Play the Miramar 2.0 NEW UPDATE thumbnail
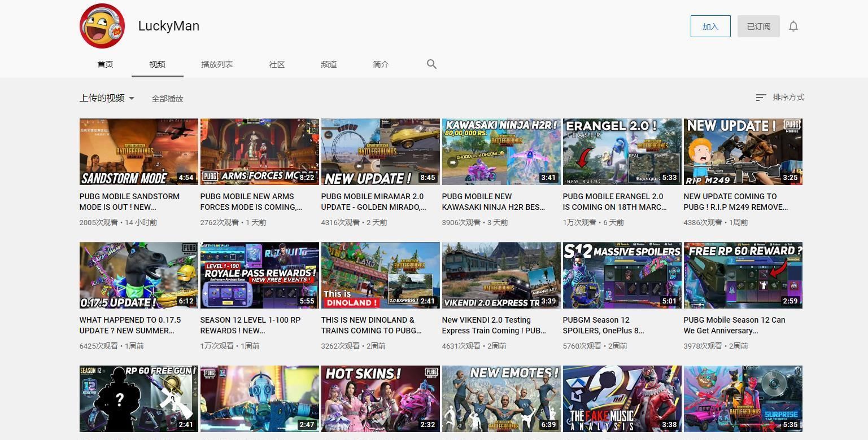The height and width of the screenshot is (440, 868). [381, 152]
